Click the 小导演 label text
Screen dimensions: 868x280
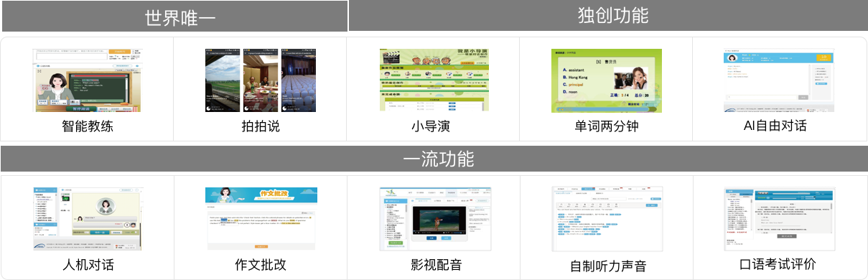[x=434, y=126]
